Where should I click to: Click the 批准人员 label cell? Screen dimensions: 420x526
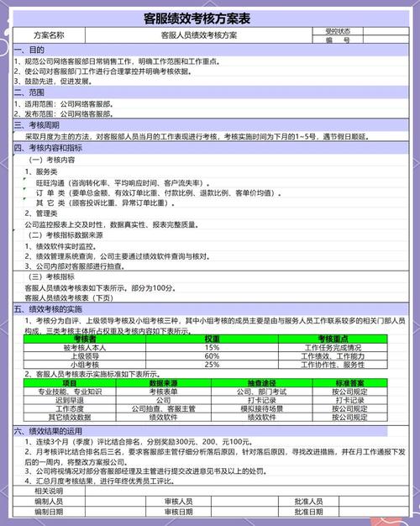(308, 502)
